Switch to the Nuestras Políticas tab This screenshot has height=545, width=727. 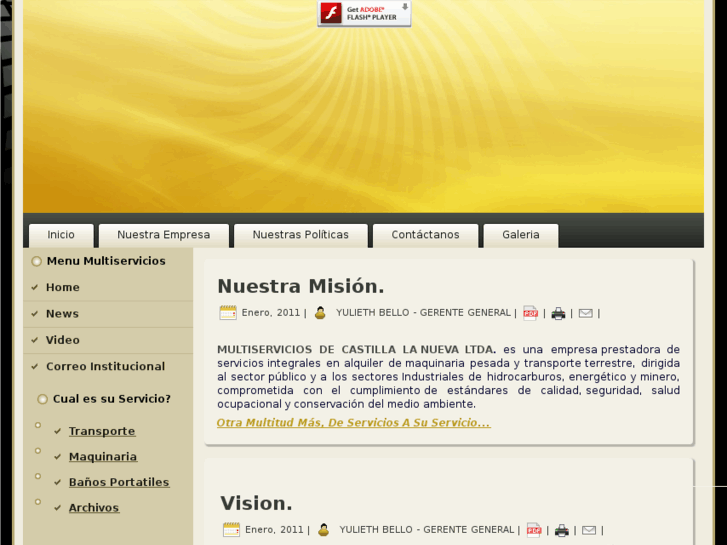pyautogui.click(x=300, y=235)
